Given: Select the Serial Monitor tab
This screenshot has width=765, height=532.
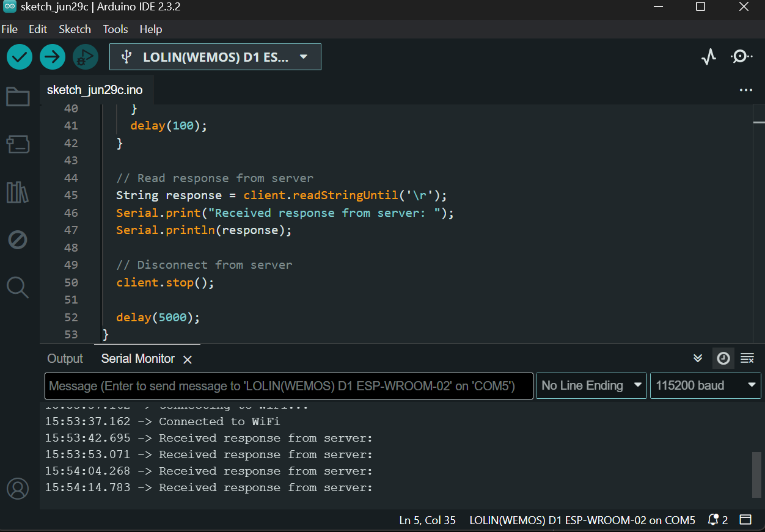Looking at the screenshot, I should pyautogui.click(x=138, y=359).
